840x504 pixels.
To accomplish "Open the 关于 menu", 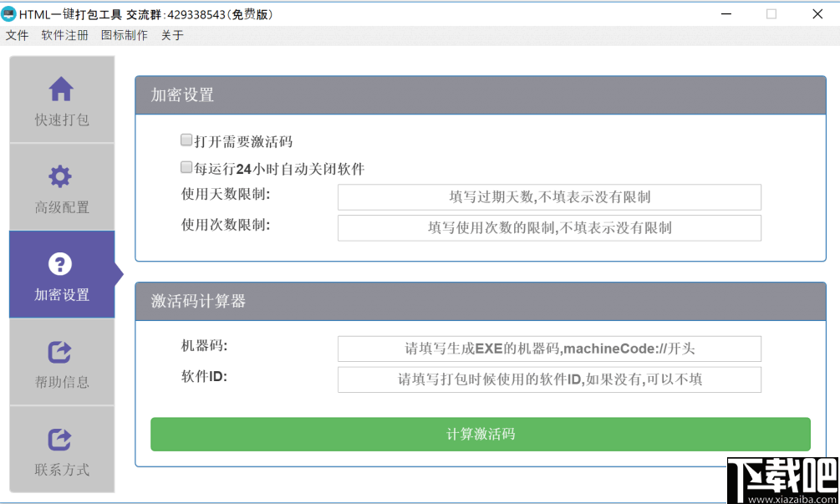I will 172,35.
